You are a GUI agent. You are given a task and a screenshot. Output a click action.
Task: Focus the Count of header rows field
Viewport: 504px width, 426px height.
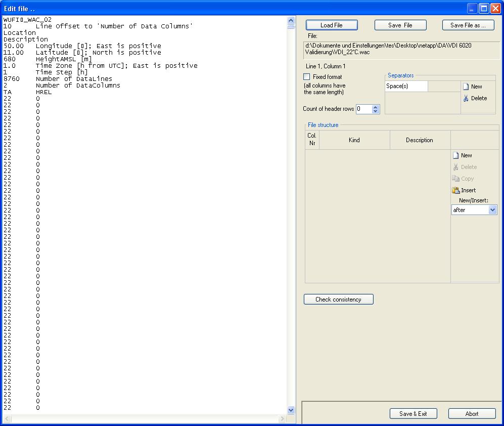tap(364, 109)
